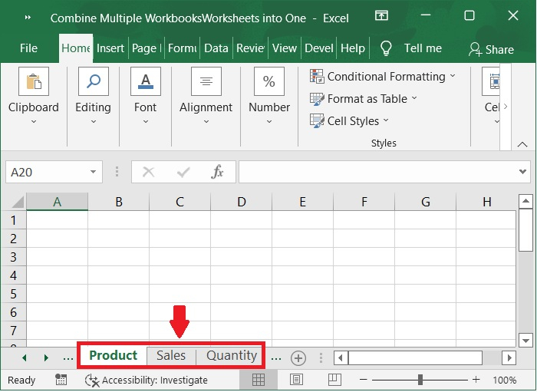Select column D header
This screenshot has height=392, width=537.
coord(242,202)
